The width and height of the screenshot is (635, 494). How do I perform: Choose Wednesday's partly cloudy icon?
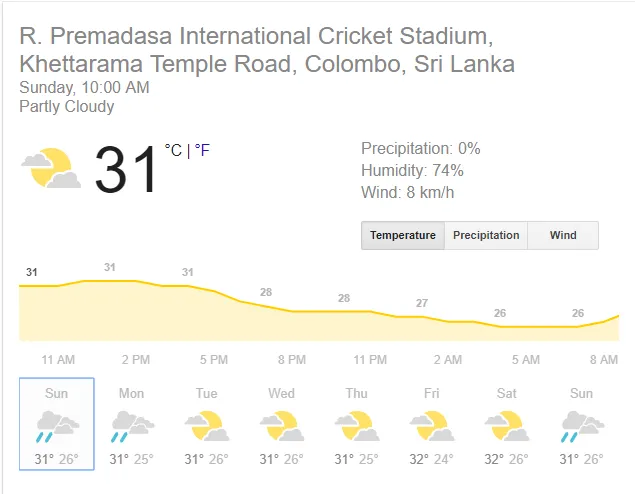click(282, 426)
